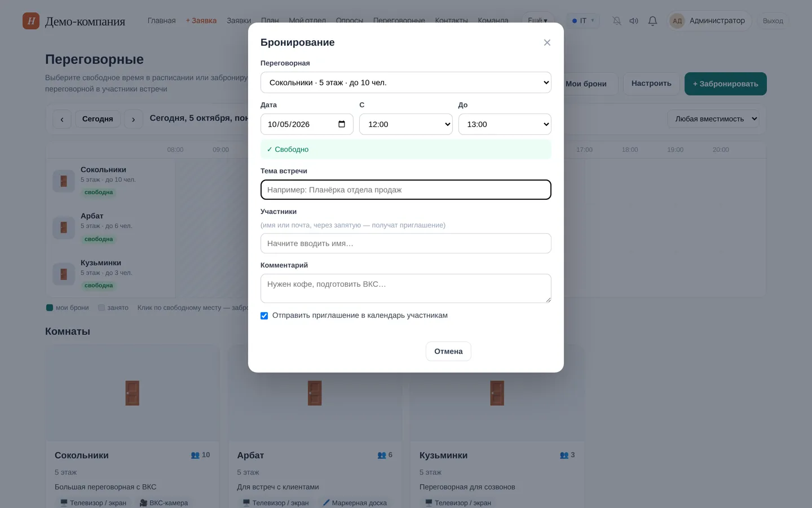Viewport: 812px width, 508px height.
Task: Click the Выход logout button
Action: [773, 21]
